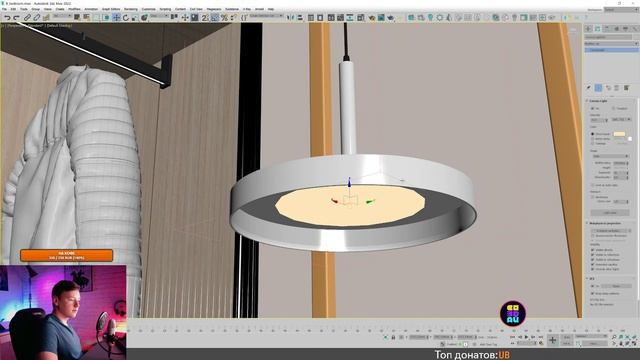Image resolution: width=640 pixels, height=360 pixels.
Task: Click the Mirror tool icon
Action: (291, 18)
